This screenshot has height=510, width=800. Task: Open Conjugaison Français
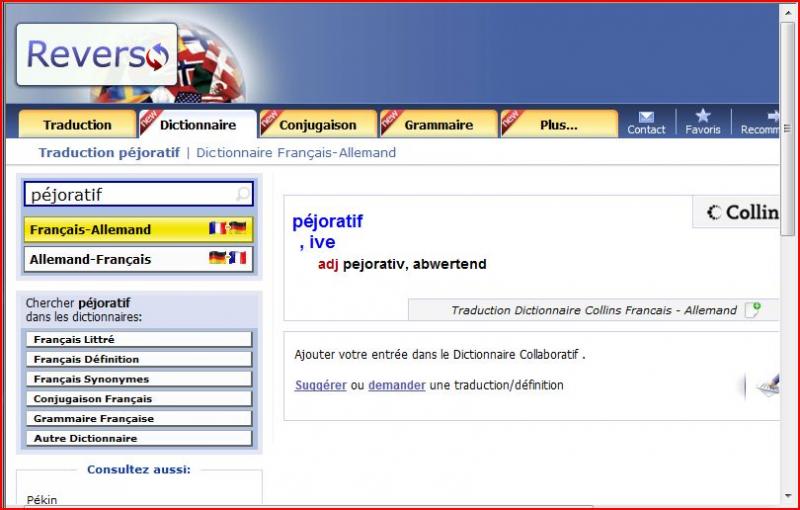pos(139,399)
